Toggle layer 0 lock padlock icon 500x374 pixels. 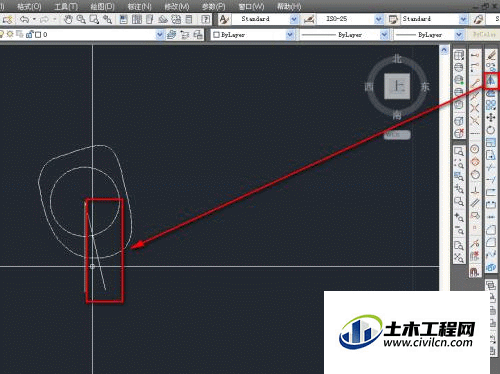29,34
